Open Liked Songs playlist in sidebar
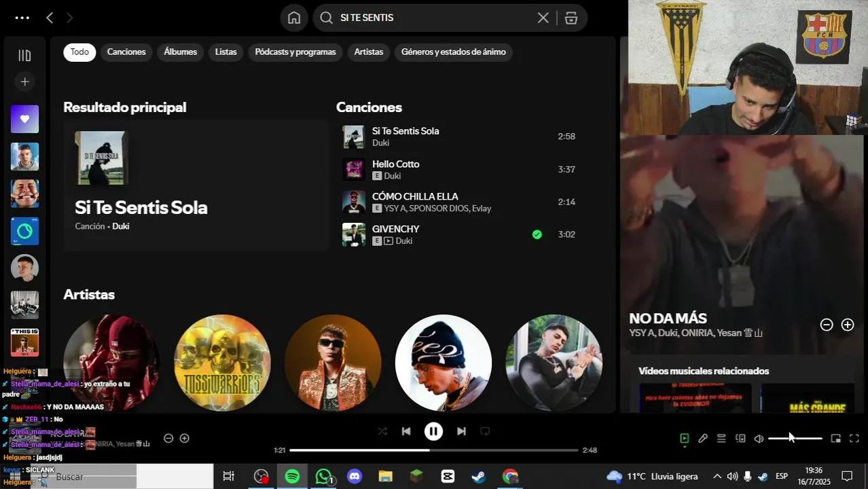868x489 pixels. point(24,119)
